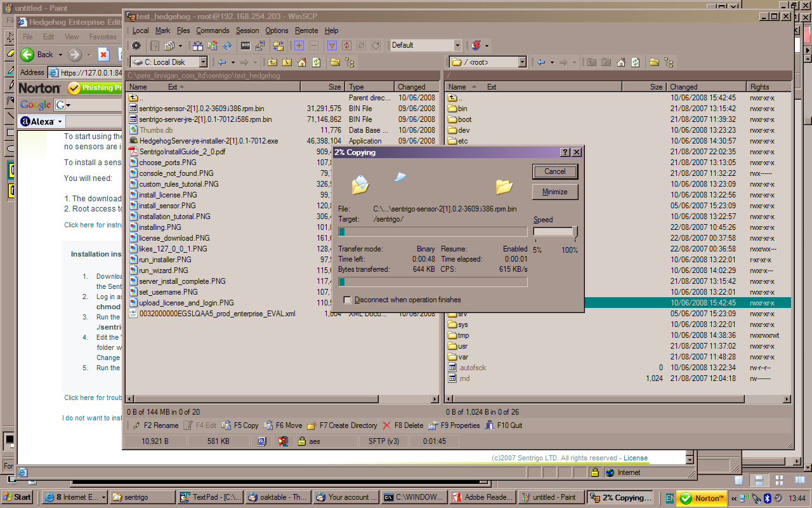Open the Remote menu

[x=306, y=30]
